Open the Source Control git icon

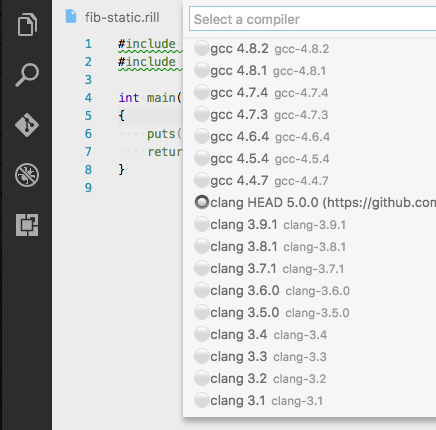point(27,125)
